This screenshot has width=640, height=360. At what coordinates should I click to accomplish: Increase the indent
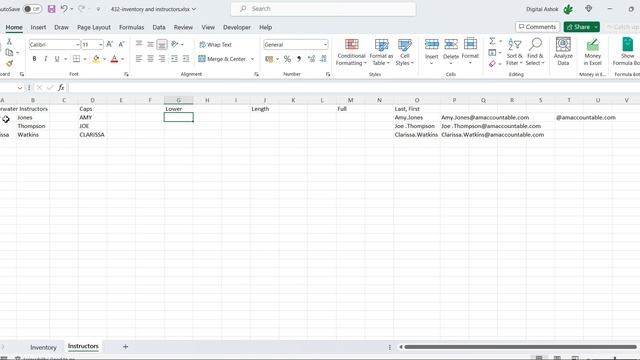click(x=186, y=59)
